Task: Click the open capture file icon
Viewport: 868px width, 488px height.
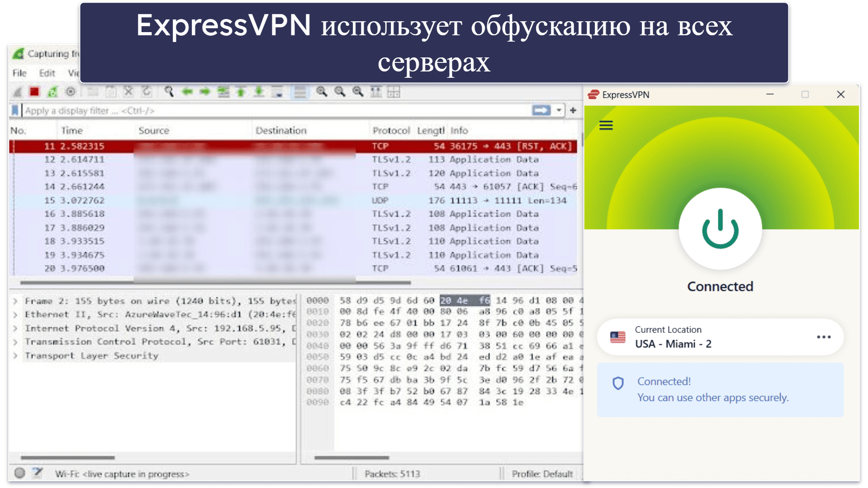Action: 93,92
